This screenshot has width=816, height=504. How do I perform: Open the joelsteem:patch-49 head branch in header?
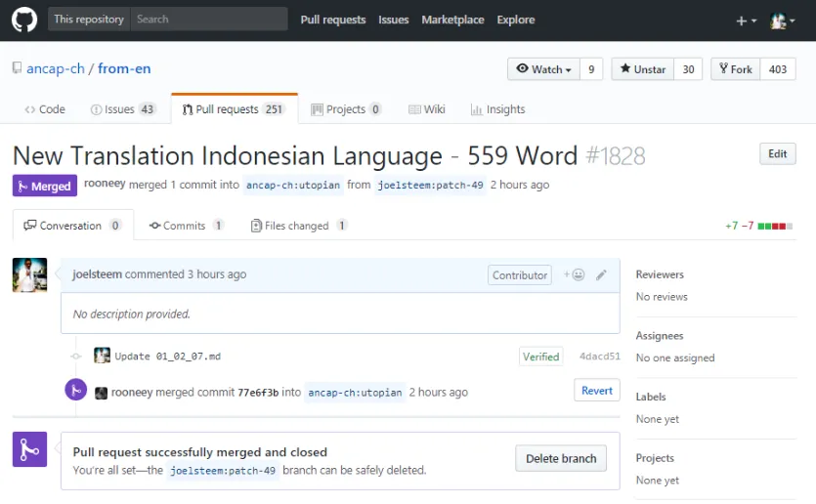430,186
